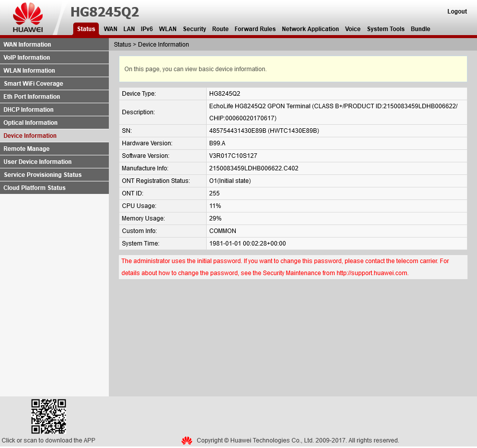The height and width of the screenshot is (448, 477).
Task: Open the Security tab
Action: 195,29
